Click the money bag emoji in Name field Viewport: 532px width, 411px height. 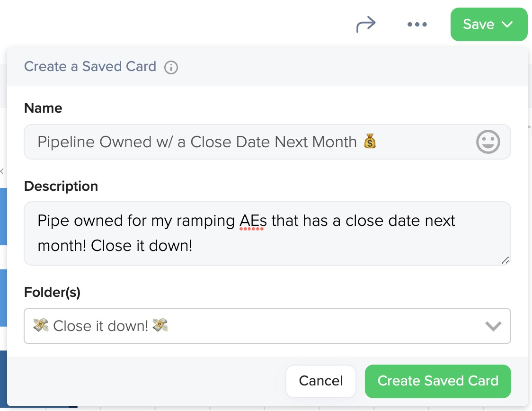coord(370,141)
